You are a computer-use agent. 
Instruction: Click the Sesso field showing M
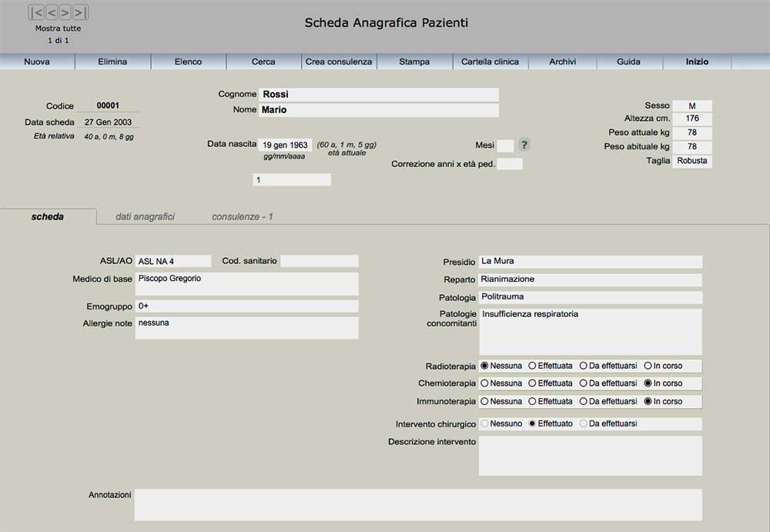(692, 106)
